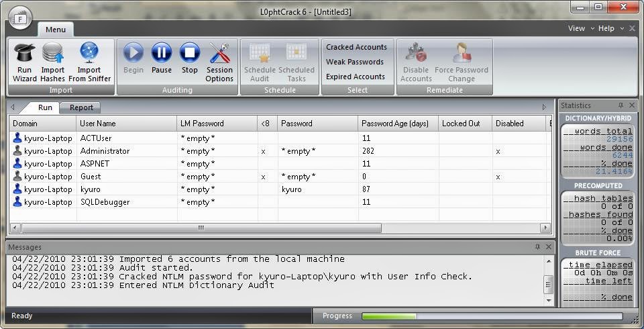Pin the Statistics panel
This screenshot has height=329, width=644.
point(621,105)
